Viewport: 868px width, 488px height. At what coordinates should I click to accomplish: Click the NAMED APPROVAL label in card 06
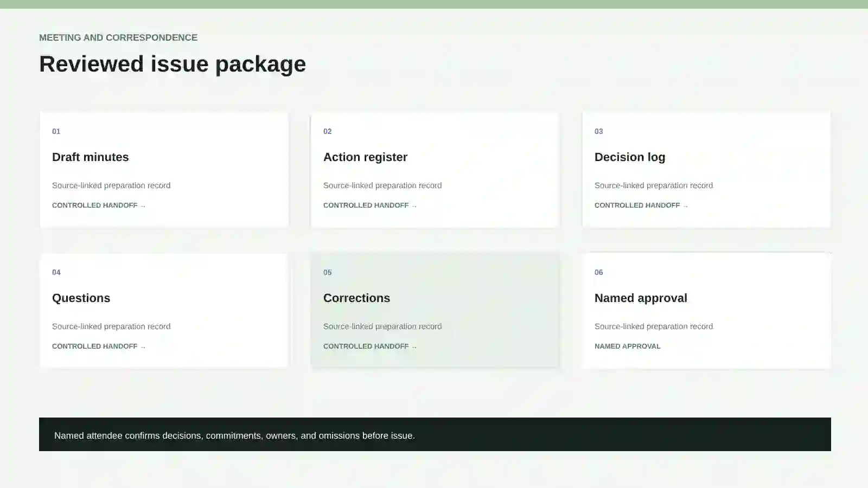[627, 346]
